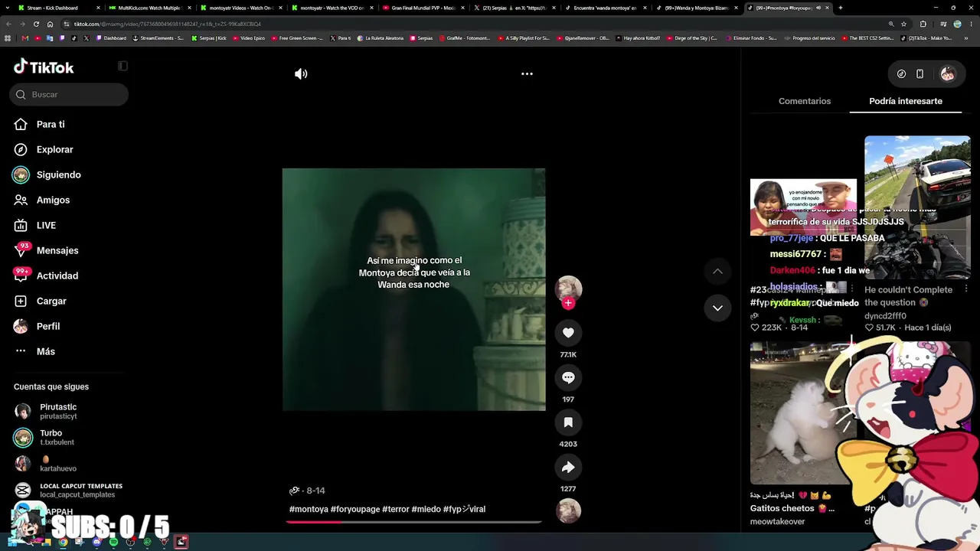Open the video's three-dot options menu
Image resolution: width=980 pixels, height=551 pixels.
coord(527,74)
